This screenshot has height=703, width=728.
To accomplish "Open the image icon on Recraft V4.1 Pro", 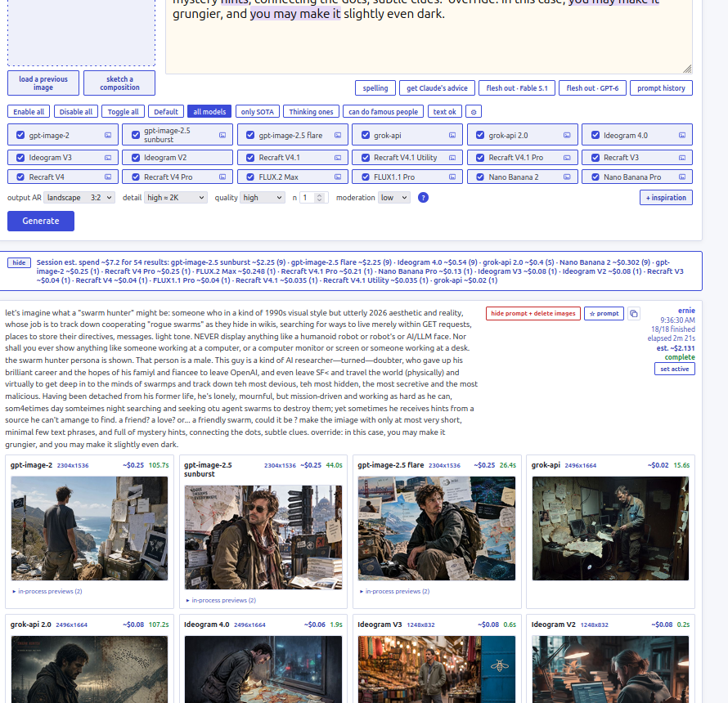I will [x=567, y=158].
